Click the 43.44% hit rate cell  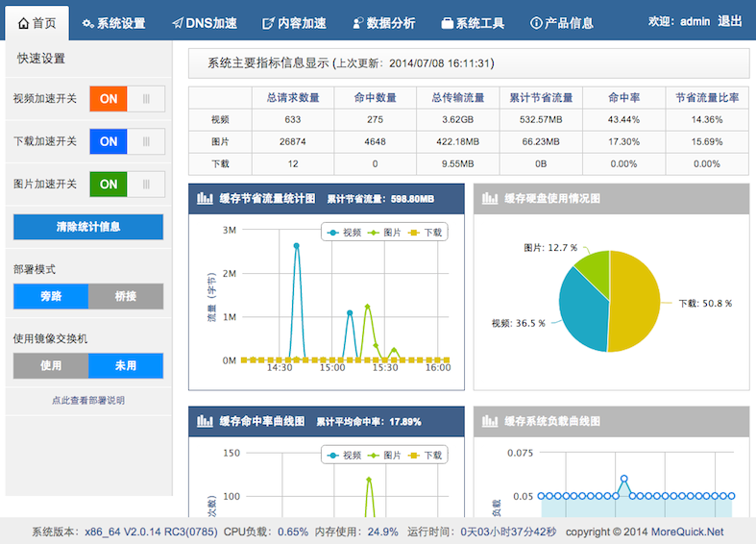[623, 119]
